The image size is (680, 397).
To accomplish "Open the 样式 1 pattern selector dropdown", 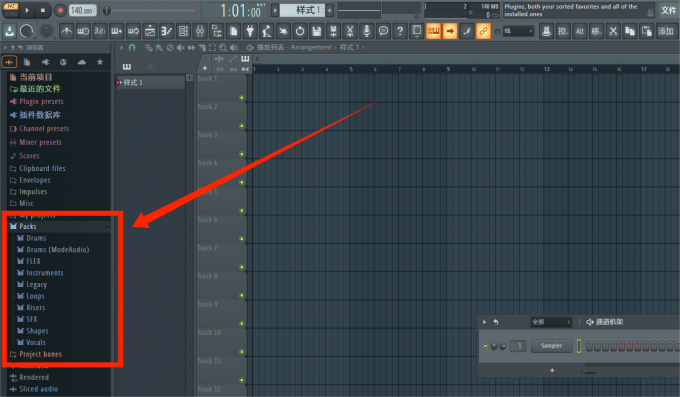I will click(x=302, y=10).
